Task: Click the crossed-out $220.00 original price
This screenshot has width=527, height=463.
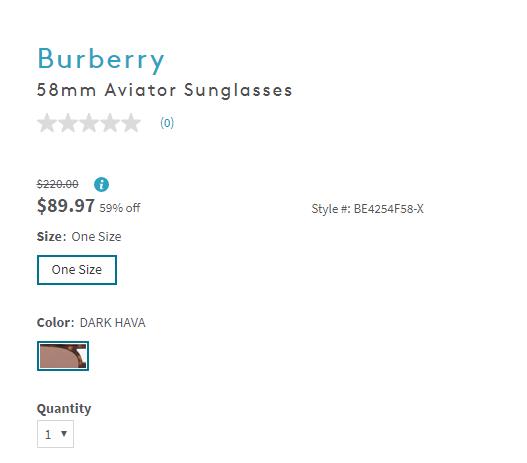Action: click(x=57, y=184)
